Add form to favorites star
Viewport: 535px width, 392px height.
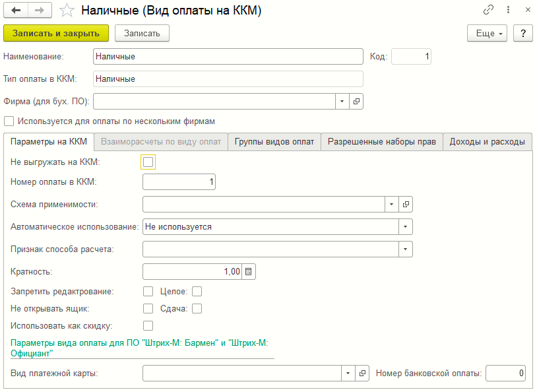point(67,11)
